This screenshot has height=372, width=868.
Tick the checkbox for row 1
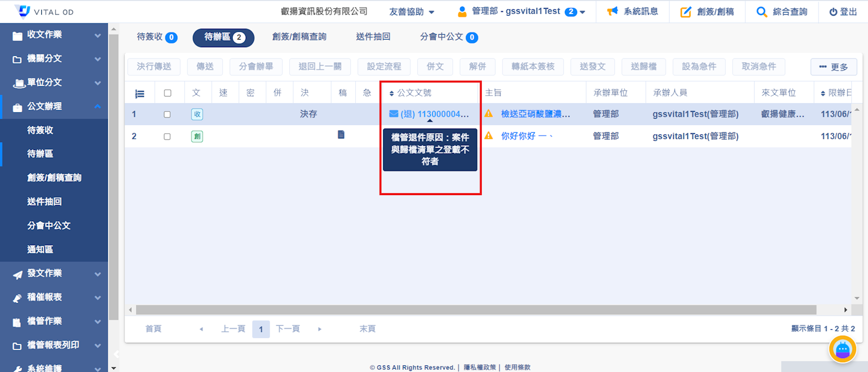click(167, 114)
